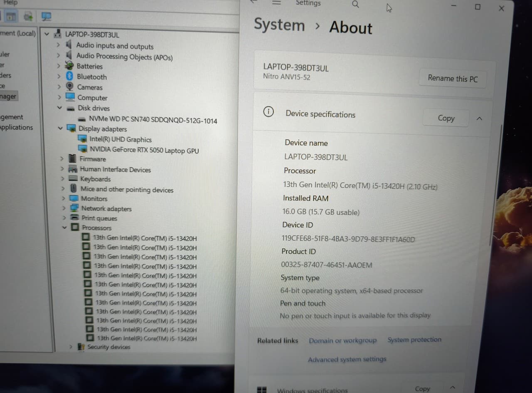532x393 pixels.
Task: Open the Domain or workgroup link
Action: pos(342,340)
